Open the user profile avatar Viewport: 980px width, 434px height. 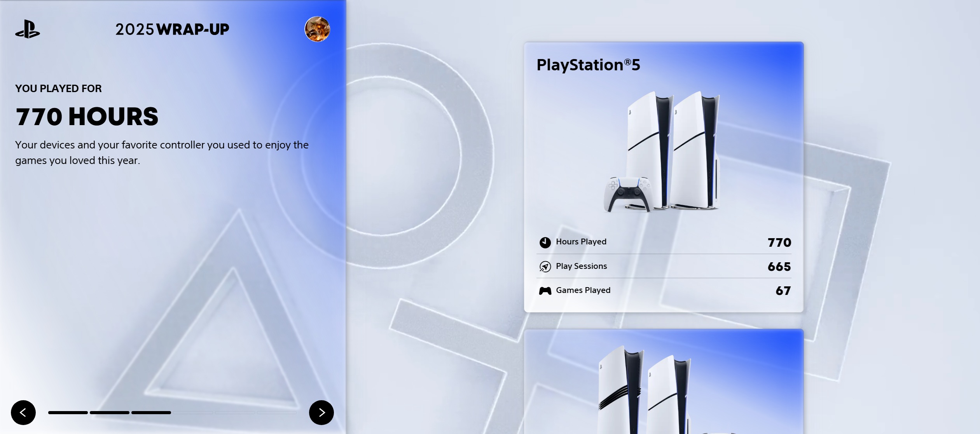click(317, 29)
